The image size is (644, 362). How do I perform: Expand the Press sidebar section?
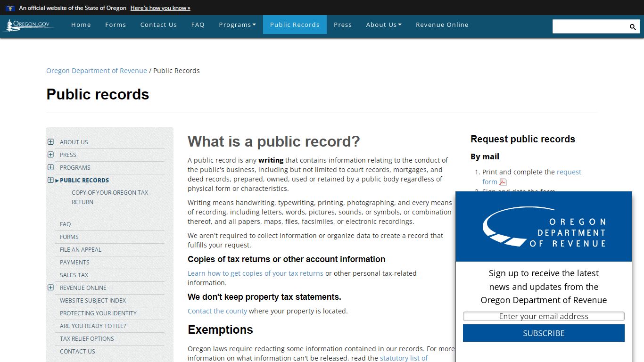50,155
